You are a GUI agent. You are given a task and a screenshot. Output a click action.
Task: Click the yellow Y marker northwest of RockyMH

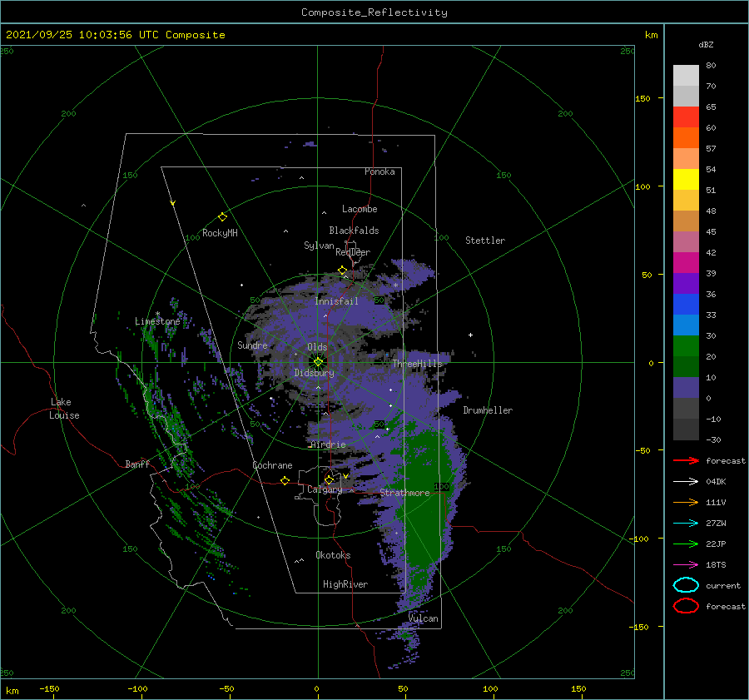tap(173, 203)
